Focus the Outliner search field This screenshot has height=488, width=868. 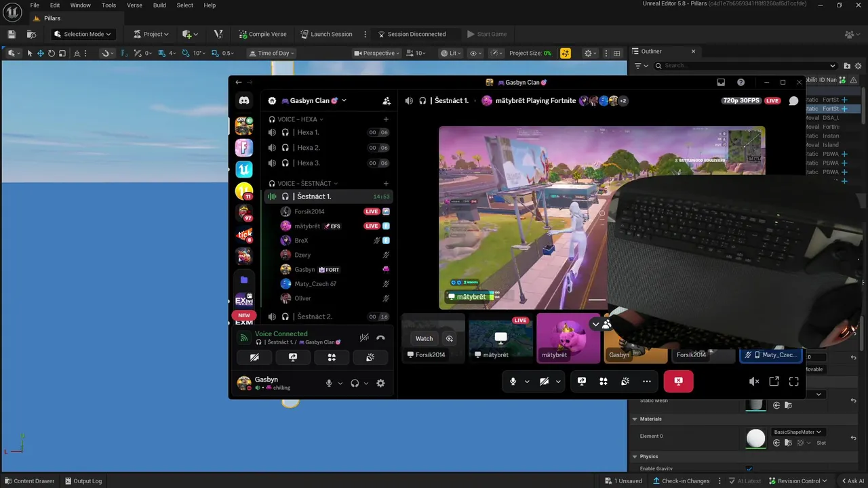pyautogui.click(x=746, y=66)
